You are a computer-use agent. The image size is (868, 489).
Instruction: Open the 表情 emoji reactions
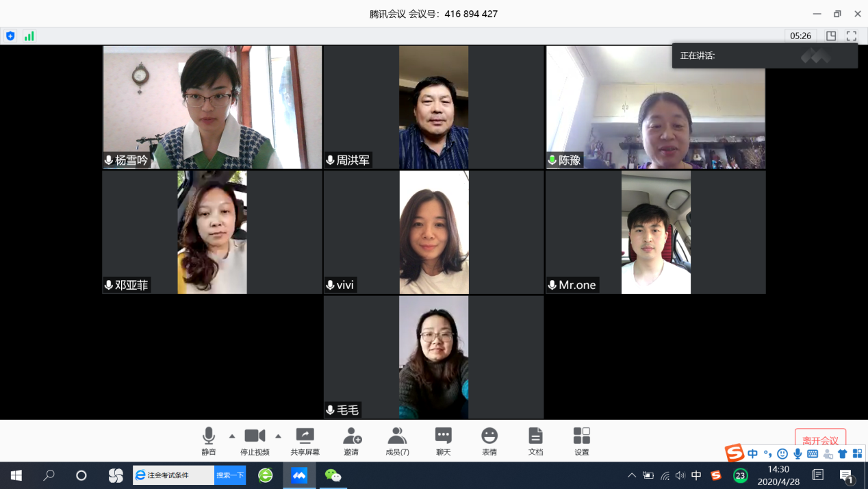[x=489, y=441]
